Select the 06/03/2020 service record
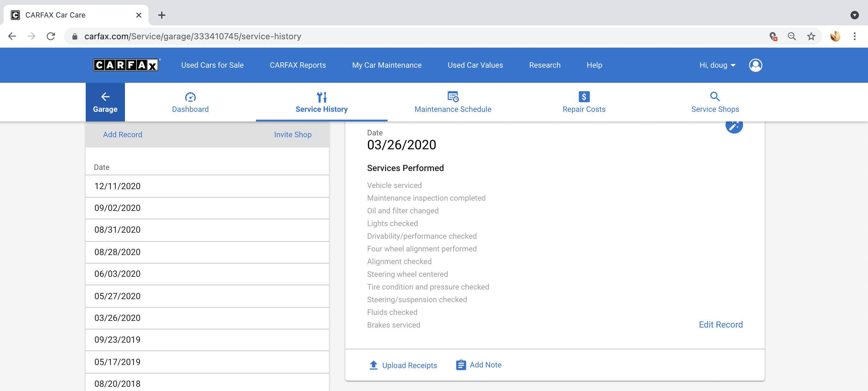Screen dimensions: 868x391 207,273
